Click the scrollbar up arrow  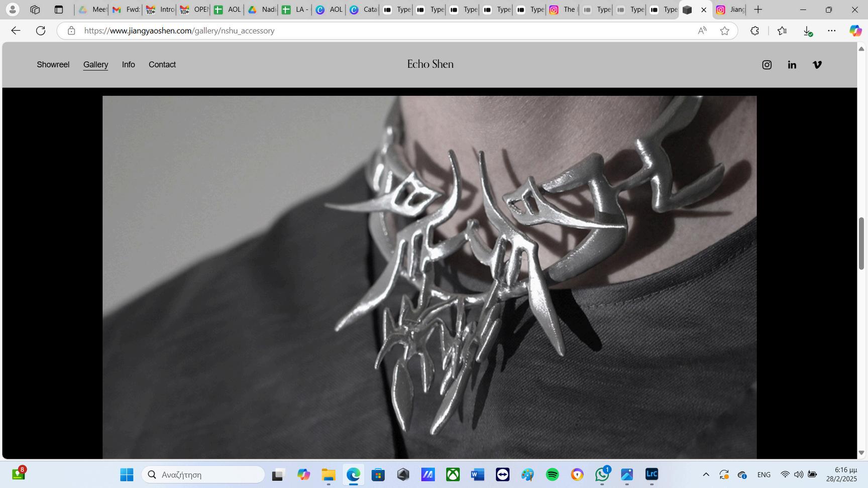861,49
